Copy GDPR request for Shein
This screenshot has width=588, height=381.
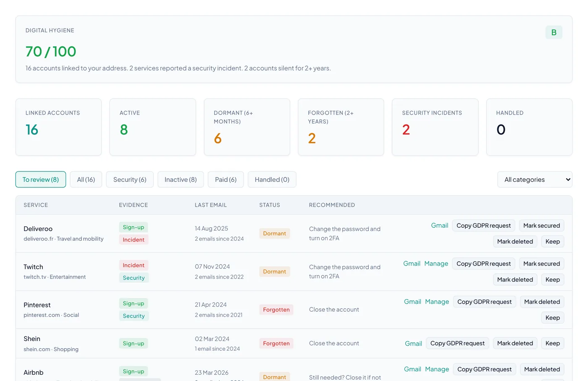click(458, 344)
